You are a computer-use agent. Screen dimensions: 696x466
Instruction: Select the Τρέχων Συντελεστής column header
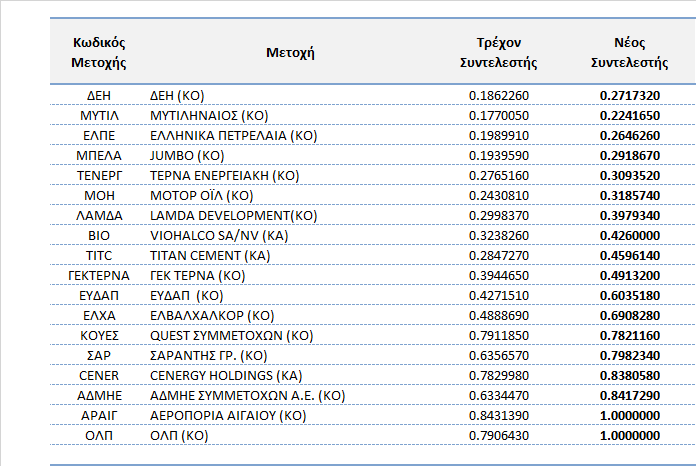(x=498, y=52)
